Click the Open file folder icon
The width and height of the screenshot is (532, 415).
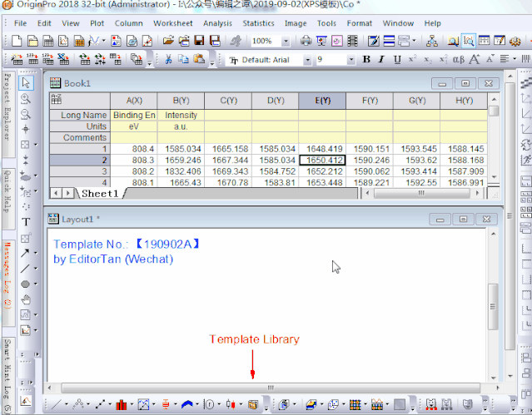point(169,40)
